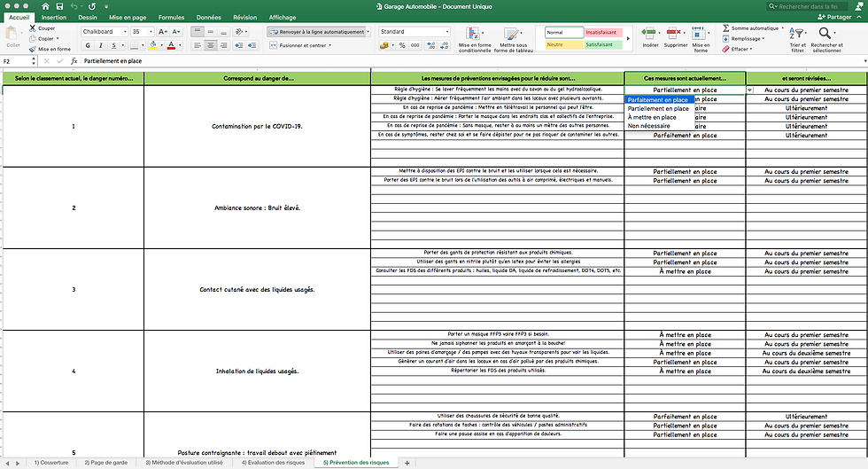Switch to the Mise en page tab
This screenshot has width=868, height=469.
[128, 17]
